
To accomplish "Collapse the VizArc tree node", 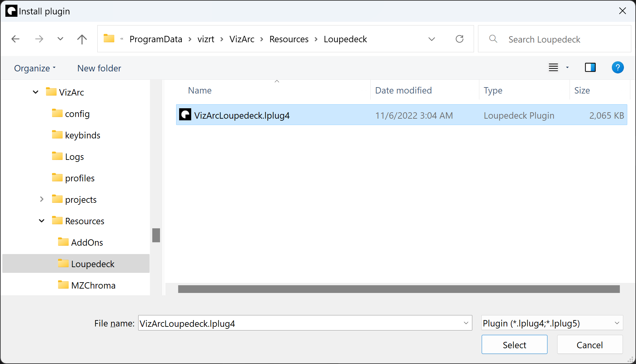I will tap(35, 92).
